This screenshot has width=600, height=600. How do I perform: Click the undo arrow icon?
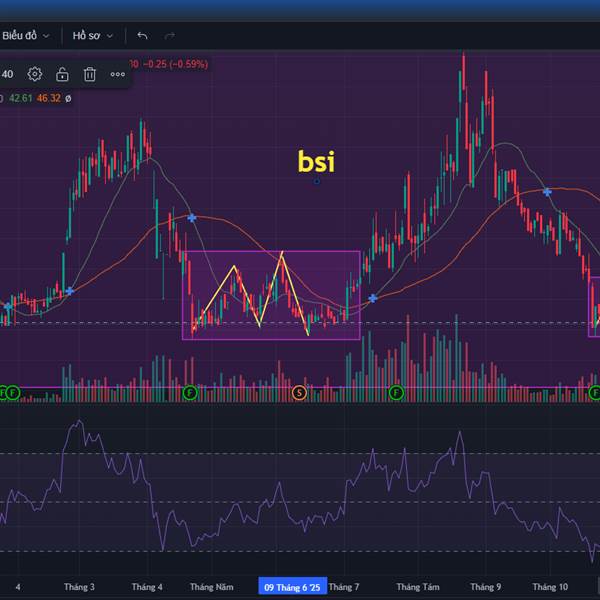(x=142, y=36)
